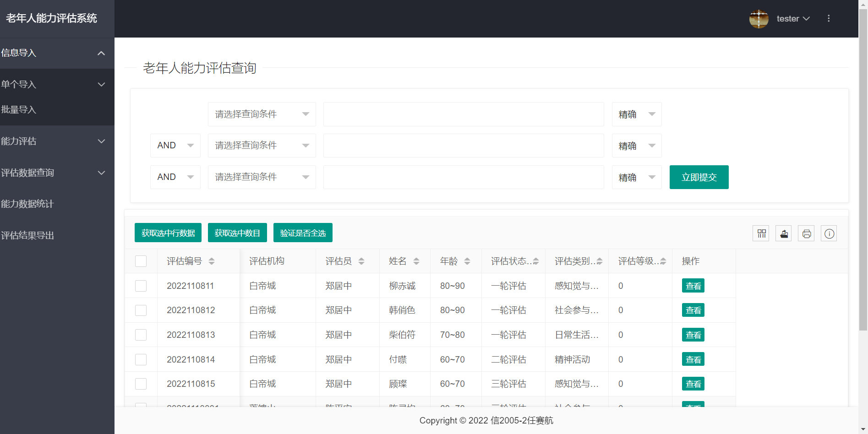Sort by 评估编号 column arrows

[x=212, y=261]
